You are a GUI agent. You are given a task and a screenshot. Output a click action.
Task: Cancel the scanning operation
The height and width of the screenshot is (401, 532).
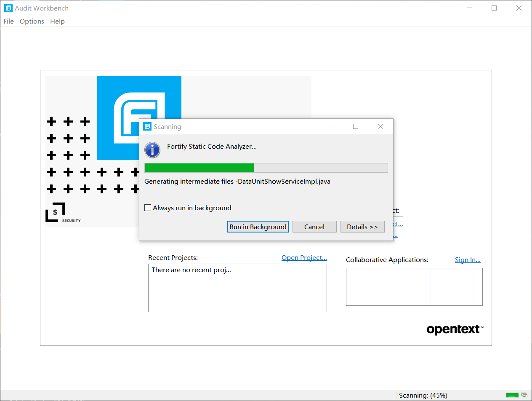click(x=314, y=227)
